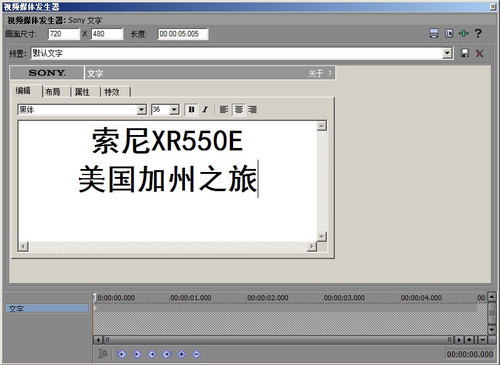Expand the 预置 preset dropdown arrow
This screenshot has width=500, height=365.
[x=447, y=53]
